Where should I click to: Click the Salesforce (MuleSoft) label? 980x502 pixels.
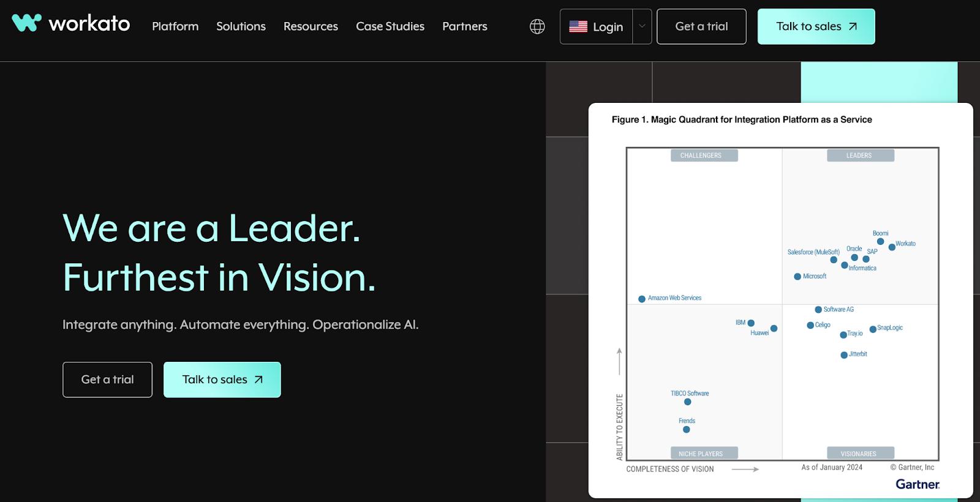tap(813, 252)
